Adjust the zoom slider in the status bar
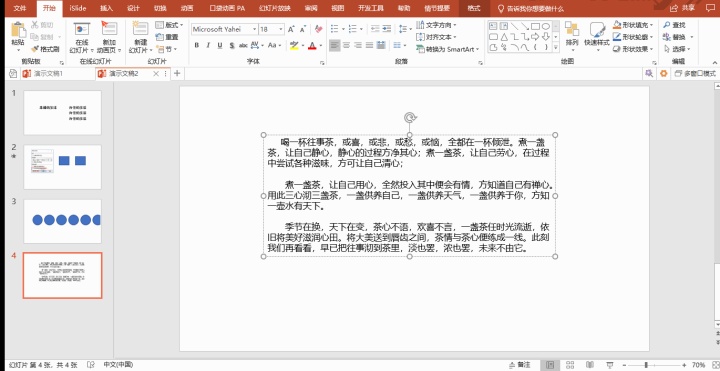 647,365
